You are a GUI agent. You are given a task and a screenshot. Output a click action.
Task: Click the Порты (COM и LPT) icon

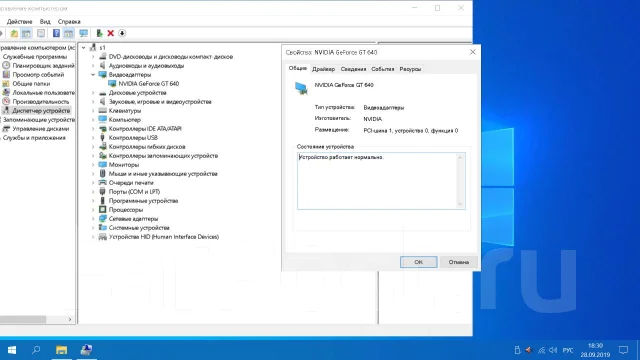(x=102, y=191)
